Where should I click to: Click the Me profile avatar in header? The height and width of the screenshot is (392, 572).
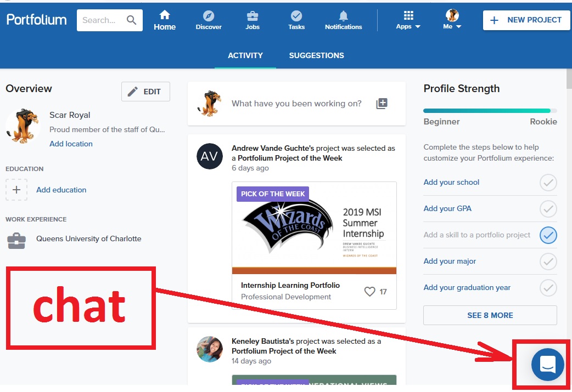tap(452, 15)
